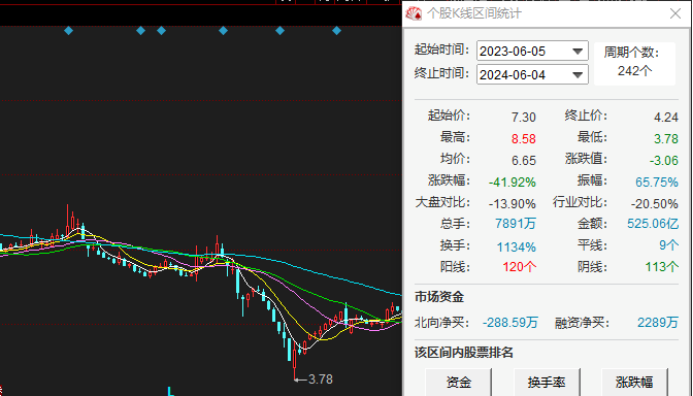Click the 市场资金 section heading
Image resolution: width=693 pixels, height=396 pixels.
click(439, 297)
